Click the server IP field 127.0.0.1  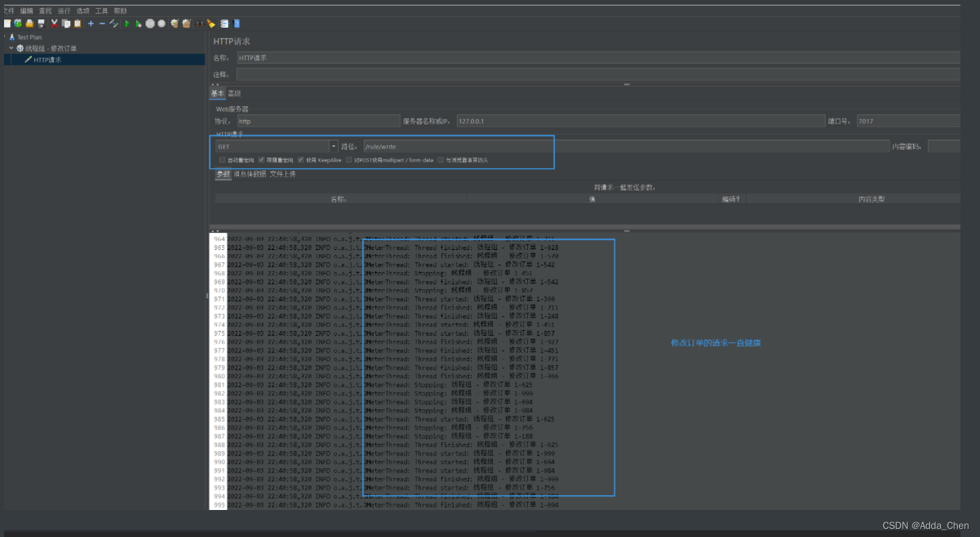641,121
